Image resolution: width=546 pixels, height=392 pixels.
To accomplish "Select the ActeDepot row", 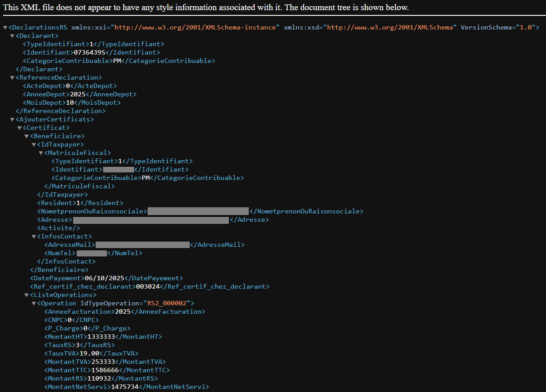I will 70,86.
